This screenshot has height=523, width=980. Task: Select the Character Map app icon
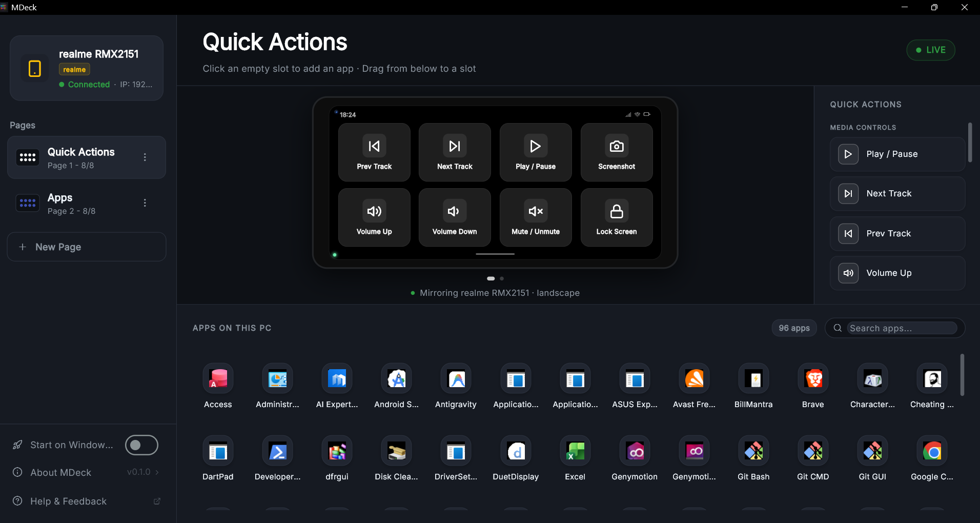pos(872,379)
